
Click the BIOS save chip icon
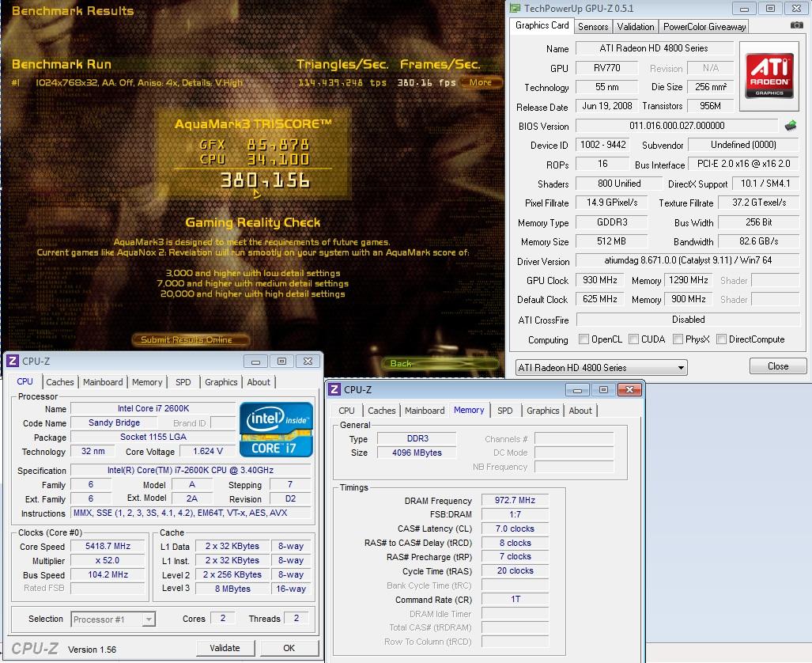(x=790, y=126)
